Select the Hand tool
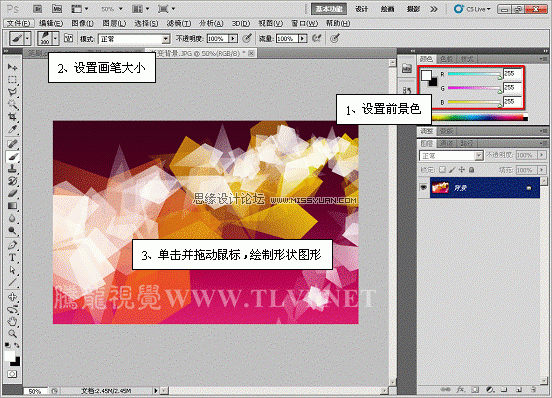The height and width of the screenshot is (398, 552). 12,321
